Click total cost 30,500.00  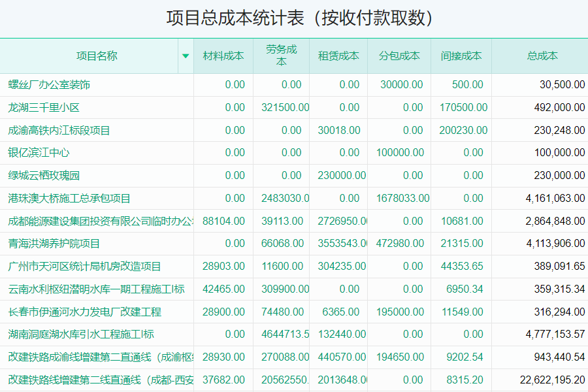pyautogui.click(x=562, y=85)
